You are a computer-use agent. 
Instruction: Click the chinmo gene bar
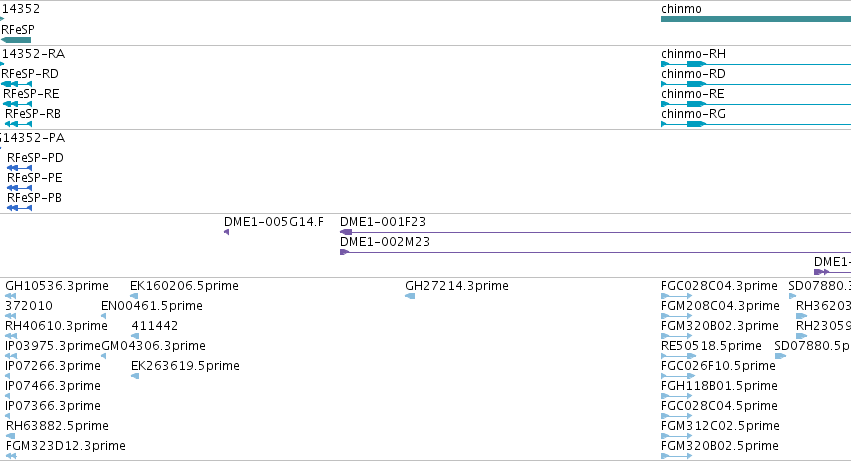coord(755,19)
